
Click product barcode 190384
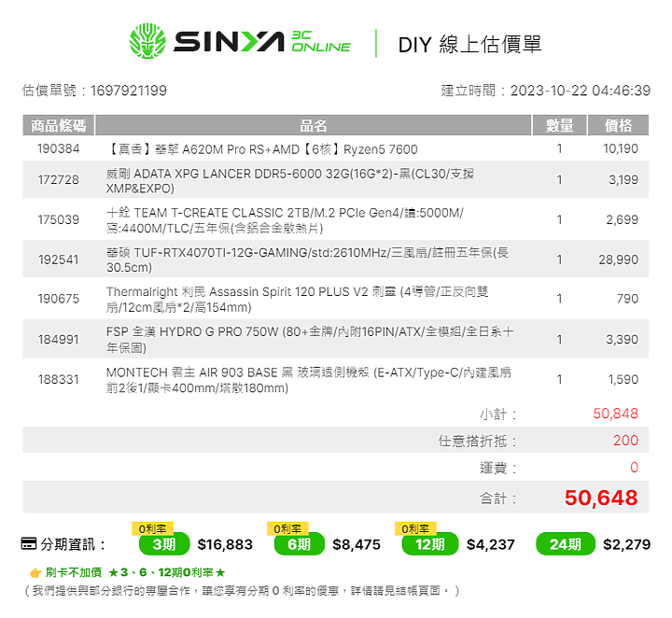click(x=58, y=148)
